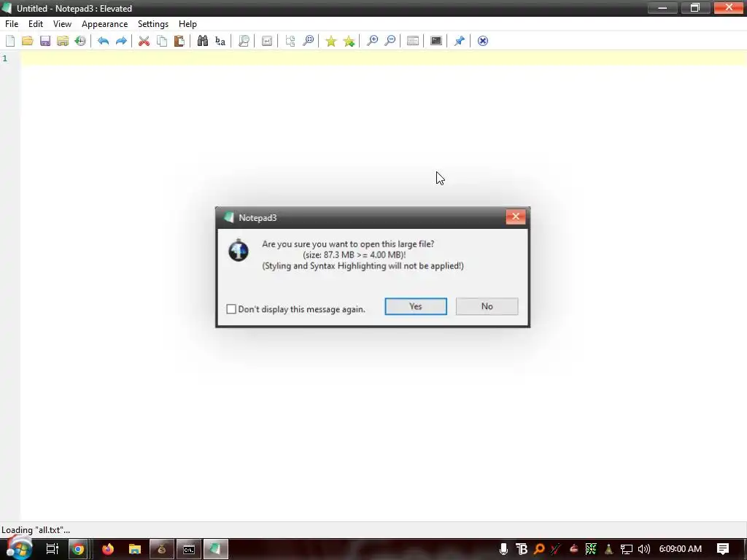Image resolution: width=747 pixels, height=560 pixels.
Task: Open Firefox from the taskbar
Action: [108, 550]
